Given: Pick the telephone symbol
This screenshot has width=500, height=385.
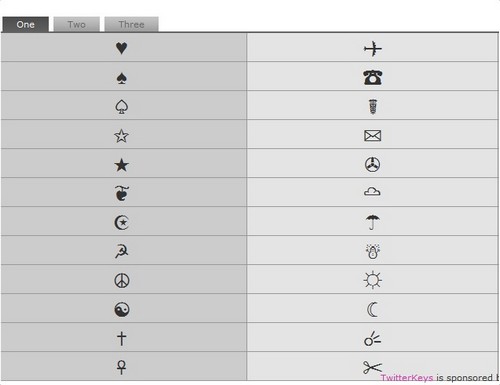Looking at the screenshot, I should [373, 78].
